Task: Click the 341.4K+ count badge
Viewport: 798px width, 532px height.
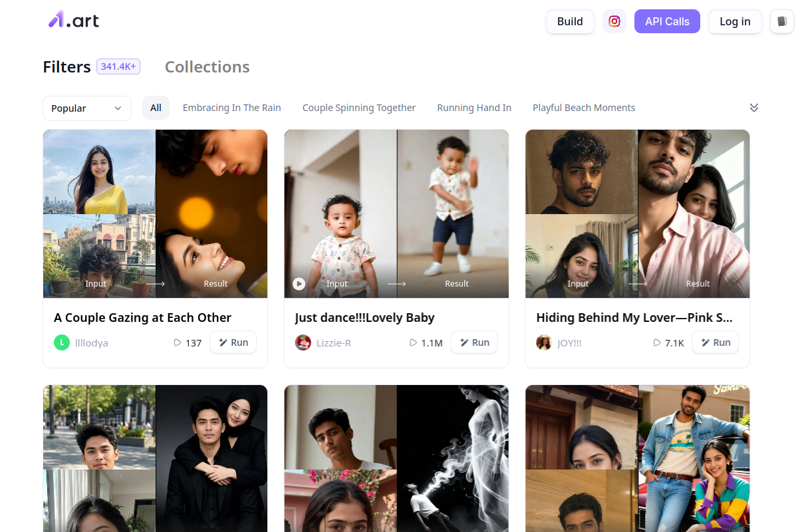Action: click(118, 66)
